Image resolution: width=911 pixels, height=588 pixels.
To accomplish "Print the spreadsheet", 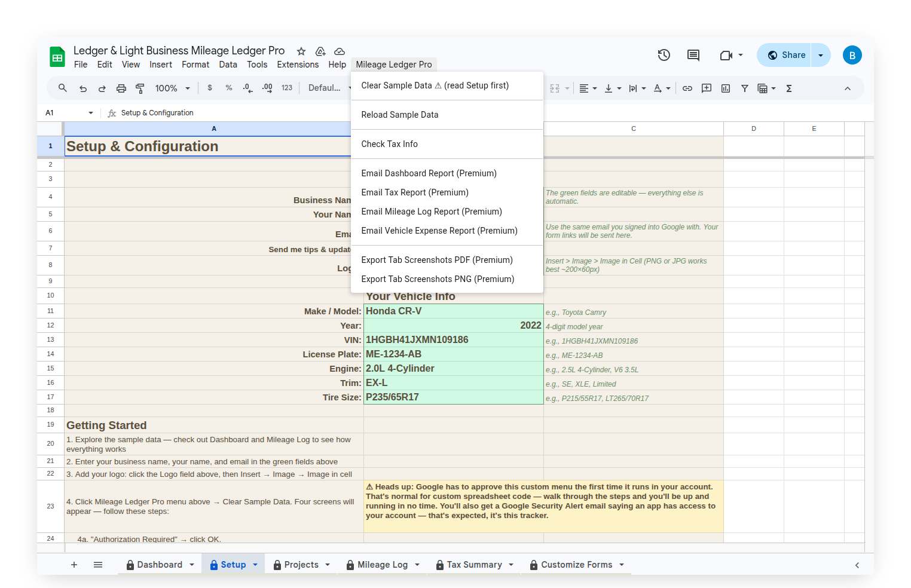I will point(121,88).
